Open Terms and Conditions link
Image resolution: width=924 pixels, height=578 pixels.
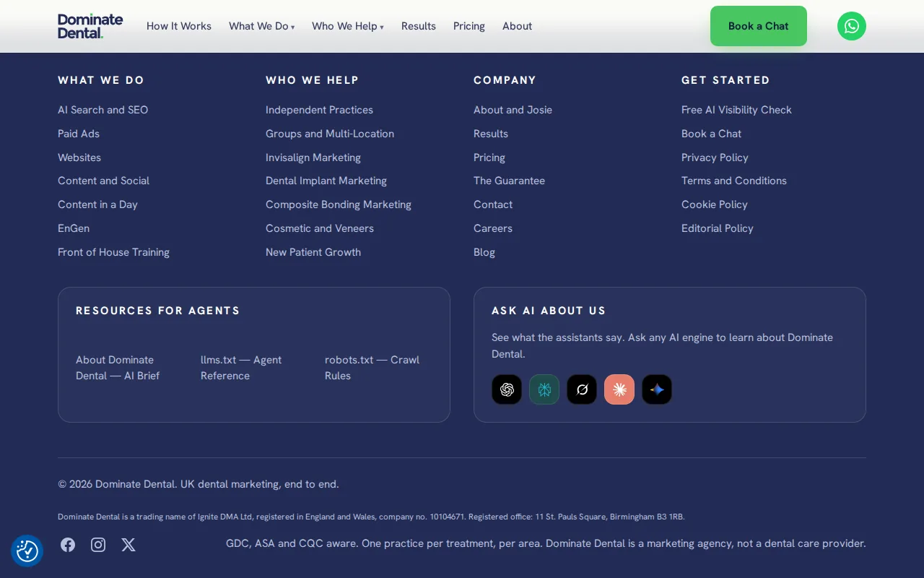pyautogui.click(x=734, y=181)
